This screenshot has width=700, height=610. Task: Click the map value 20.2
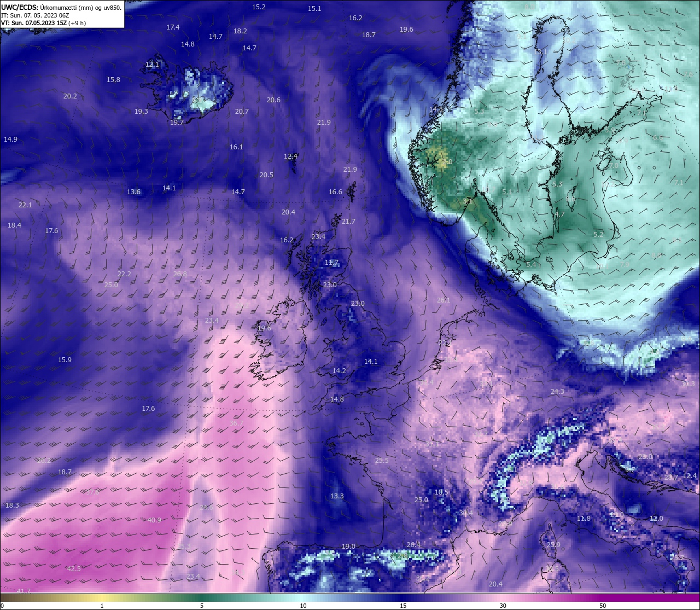[70, 96]
